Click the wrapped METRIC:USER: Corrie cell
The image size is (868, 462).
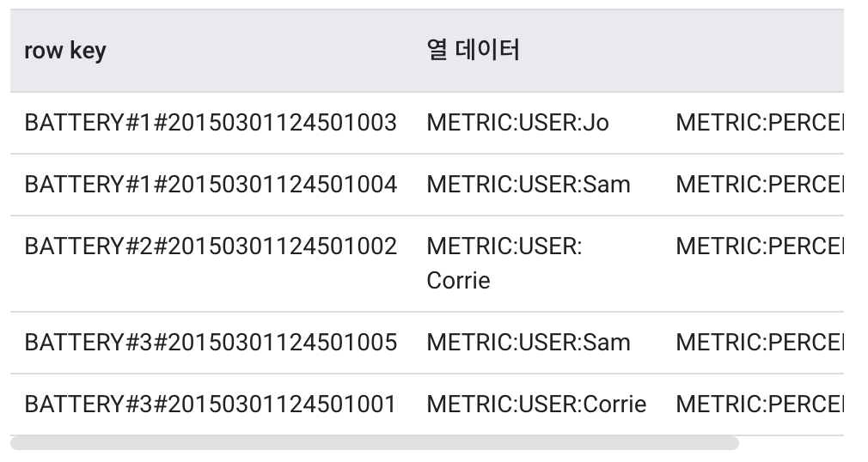(x=504, y=264)
